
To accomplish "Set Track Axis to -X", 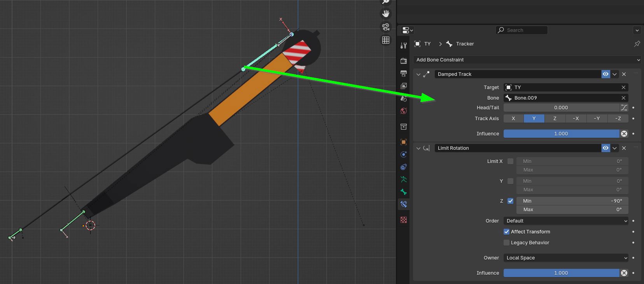I will point(576,118).
